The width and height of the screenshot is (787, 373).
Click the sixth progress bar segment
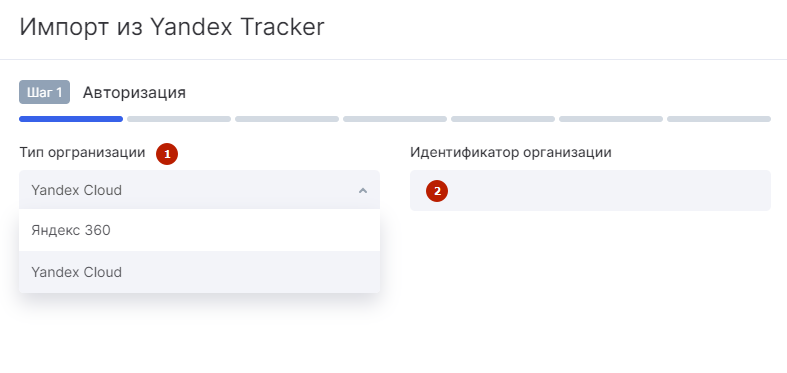pos(611,119)
